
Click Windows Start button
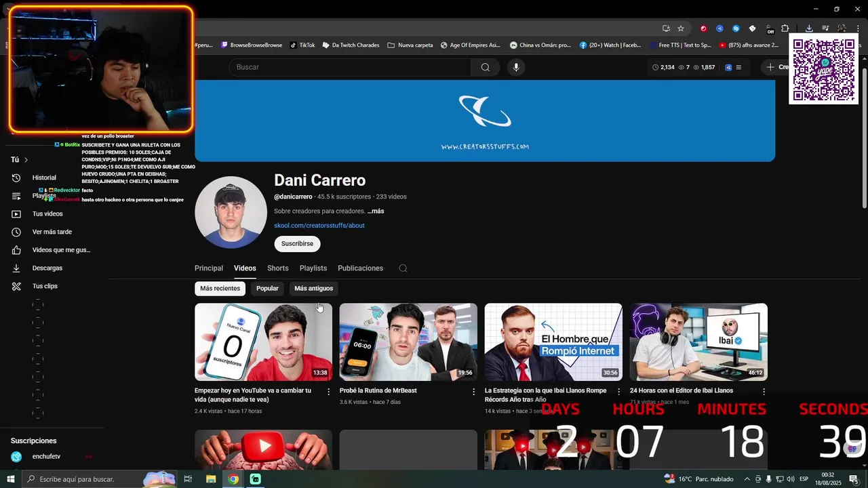point(10,479)
